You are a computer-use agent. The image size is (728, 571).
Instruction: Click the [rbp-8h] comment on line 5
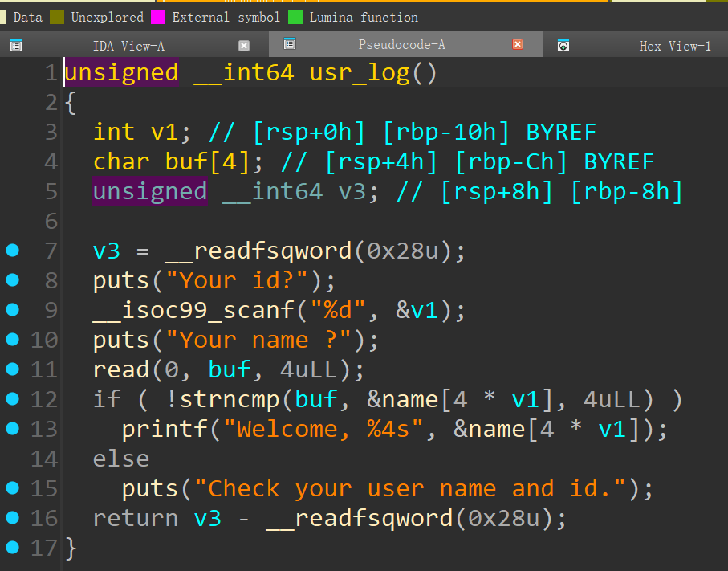click(627, 192)
